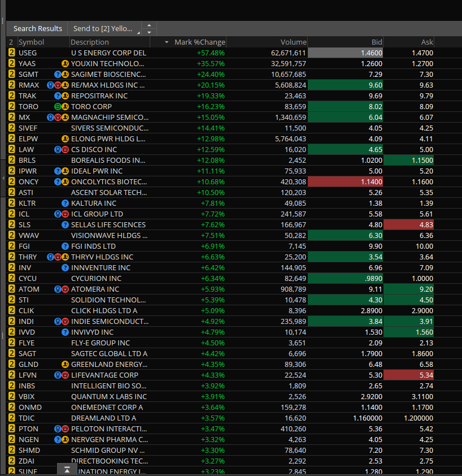Click the green RMAX bid cell 9.60
The width and height of the screenshot is (462, 476).
(345, 85)
